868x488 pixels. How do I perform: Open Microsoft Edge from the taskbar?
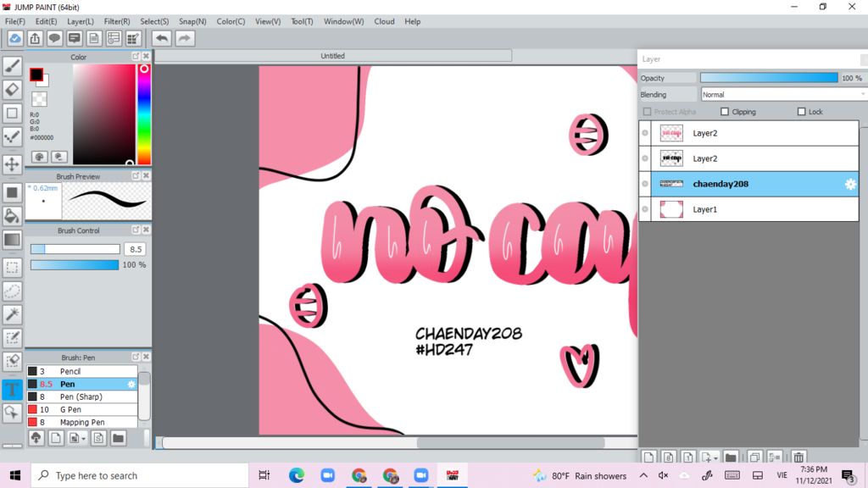coord(296,475)
